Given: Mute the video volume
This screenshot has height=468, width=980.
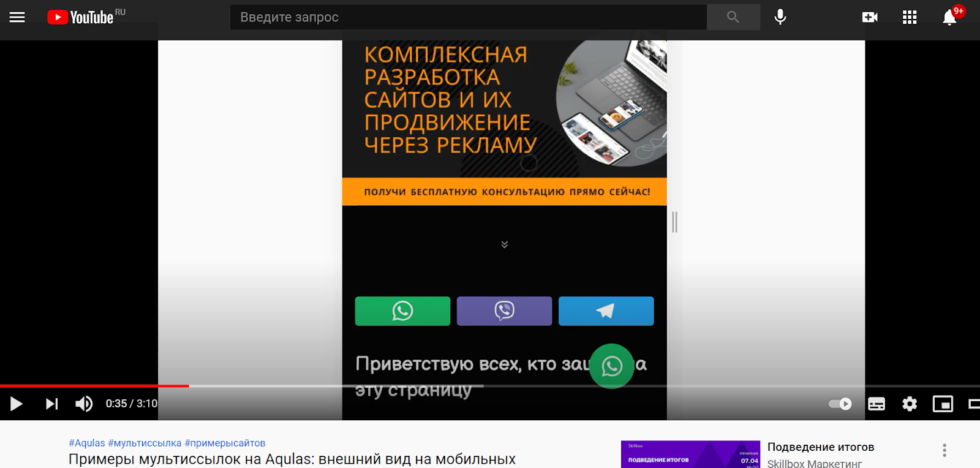Looking at the screenshot, I should 84,404.
